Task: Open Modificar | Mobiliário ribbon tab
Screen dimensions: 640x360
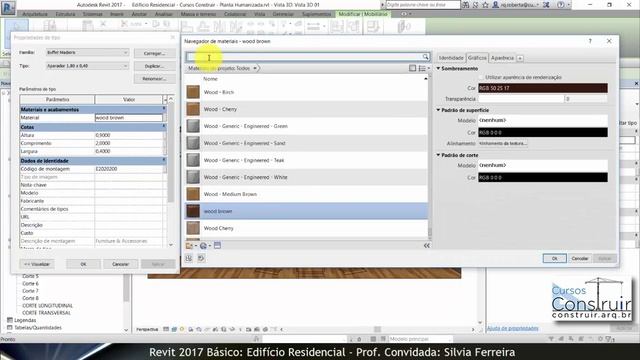Action: [362, 14]
